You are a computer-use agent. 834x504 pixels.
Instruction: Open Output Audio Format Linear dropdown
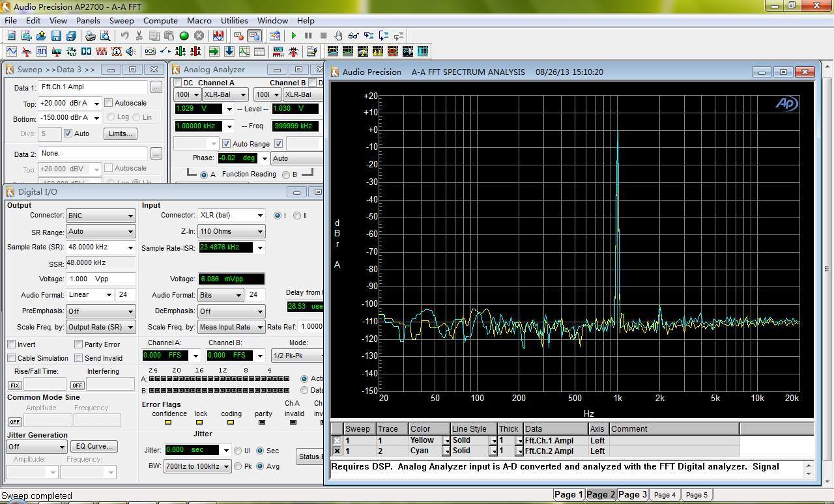90,294
